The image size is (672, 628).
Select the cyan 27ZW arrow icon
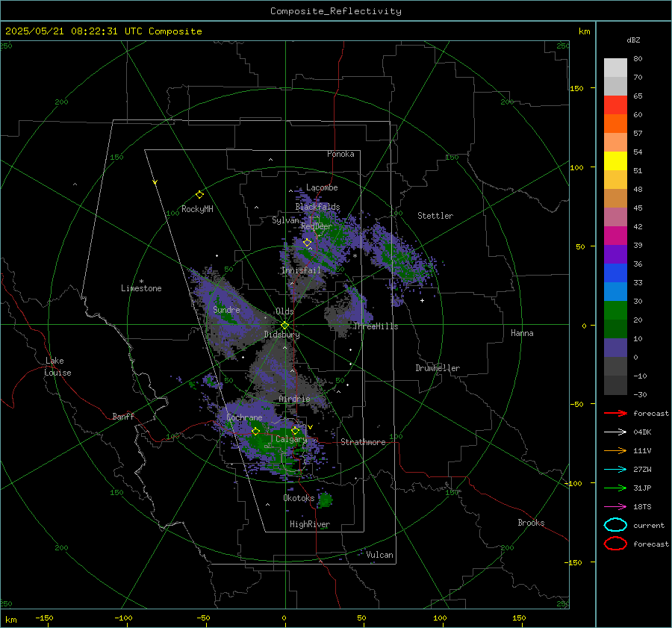coord(615,470)
